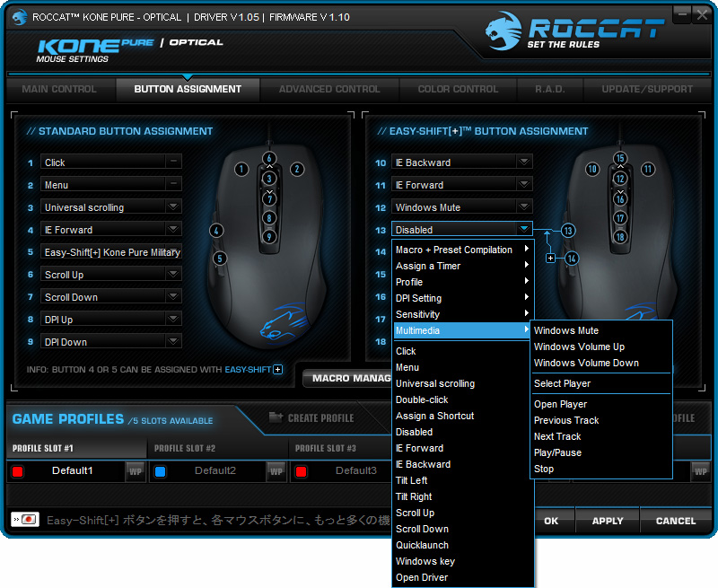Expand the Assign a Timer submenu

(463, 266)
